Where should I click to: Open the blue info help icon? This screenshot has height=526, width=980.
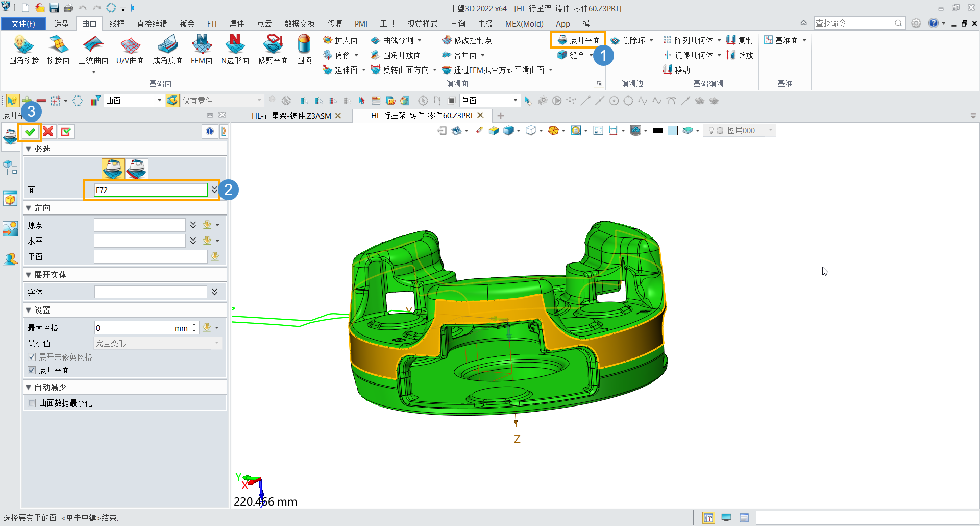pos(210,131)
